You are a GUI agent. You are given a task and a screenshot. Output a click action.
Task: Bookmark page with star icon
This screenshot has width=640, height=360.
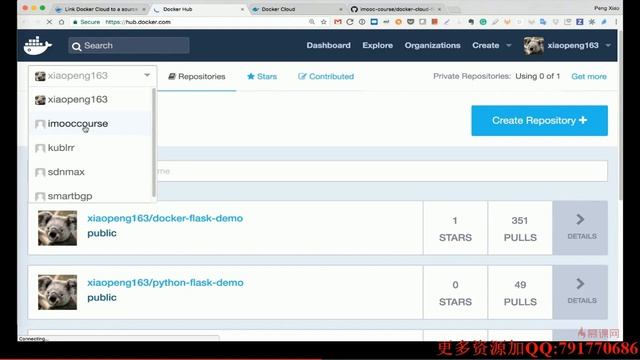[x=324, y=22]
